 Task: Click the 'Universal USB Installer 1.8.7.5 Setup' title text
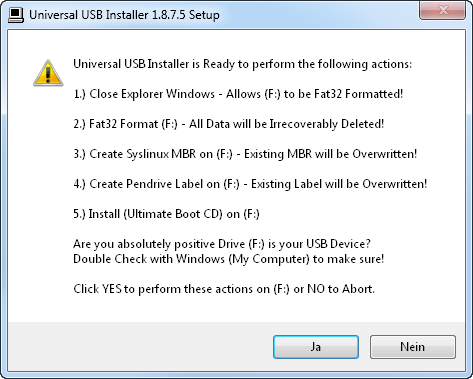[x=124, y=15]
